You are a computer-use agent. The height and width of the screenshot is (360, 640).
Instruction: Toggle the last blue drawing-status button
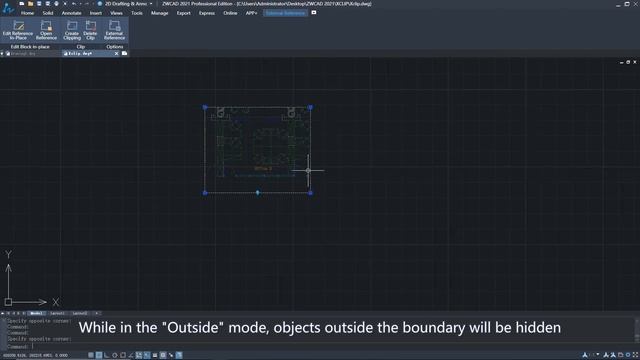pos(179,355)
